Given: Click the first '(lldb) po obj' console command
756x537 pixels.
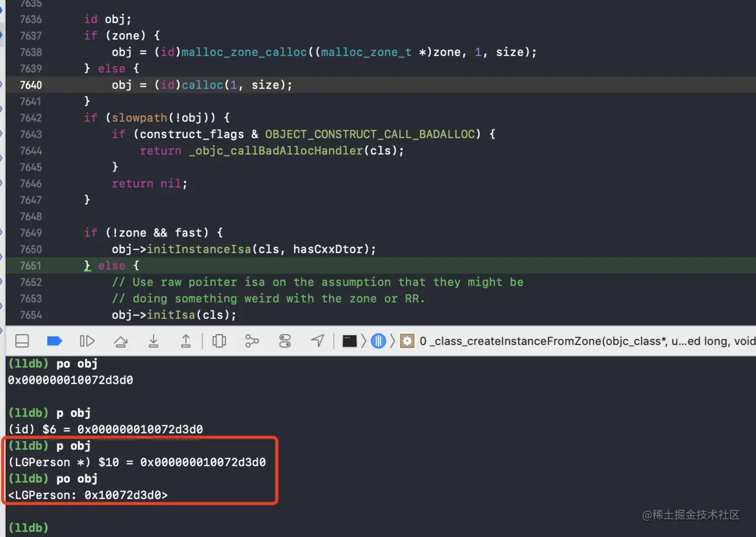Looking at the screenshot, I should (52, 363).
